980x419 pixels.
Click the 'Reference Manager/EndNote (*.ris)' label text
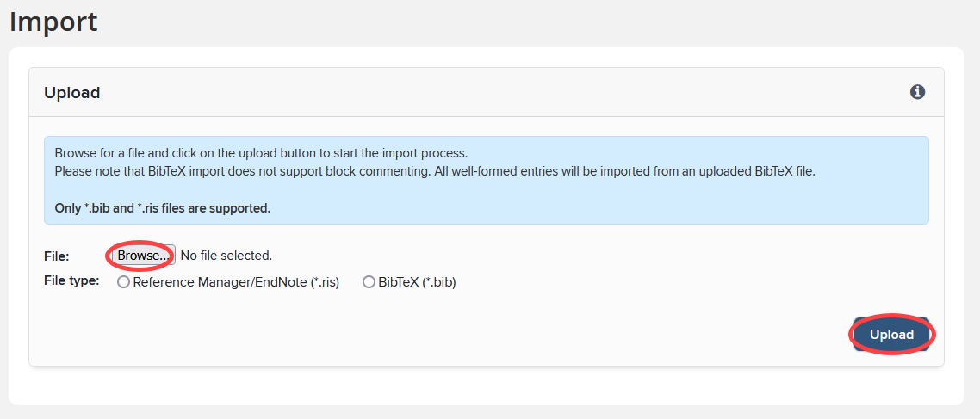[x=236, y=282]
